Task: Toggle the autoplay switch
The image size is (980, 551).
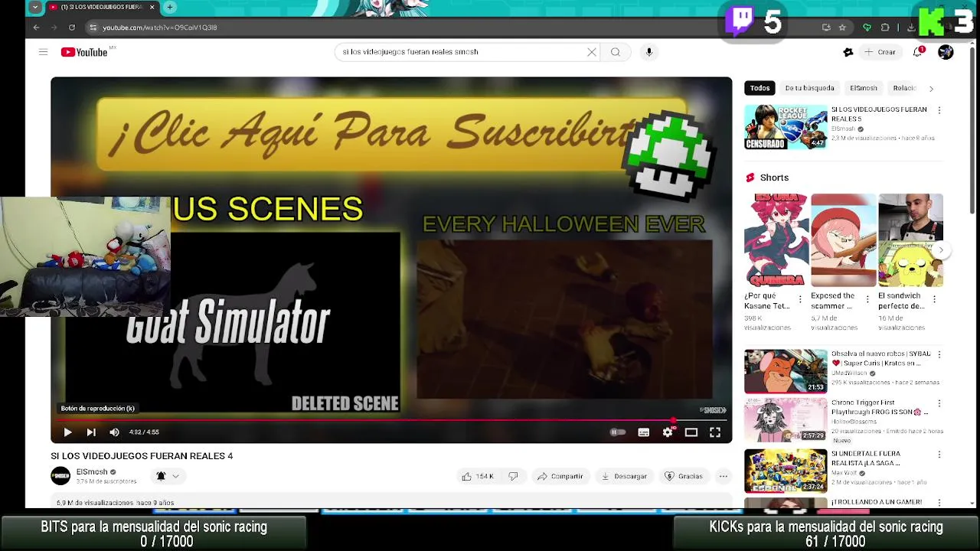Action: point(618,432)
